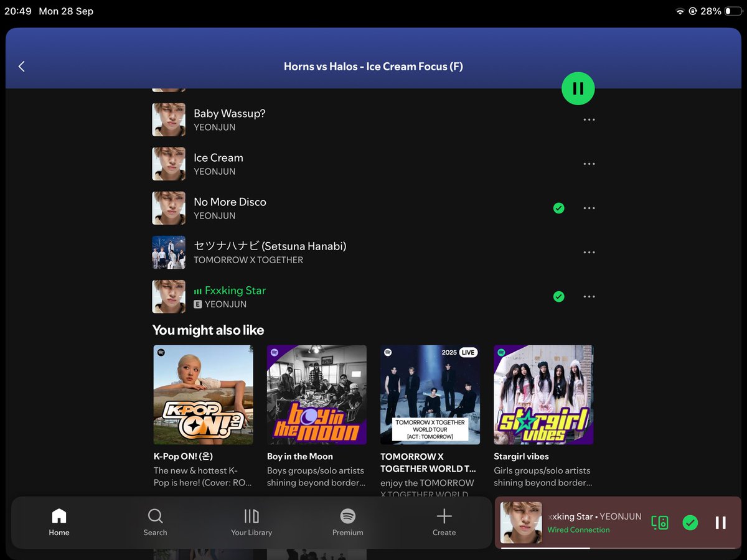Tap the playlist title Horns vs Halos
The height and width of the screenshot is (560, 747).
[374, 66]
